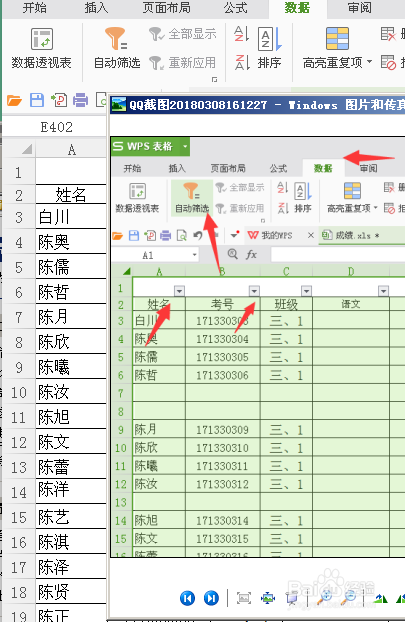Start slide show in photo viewer

292,598
